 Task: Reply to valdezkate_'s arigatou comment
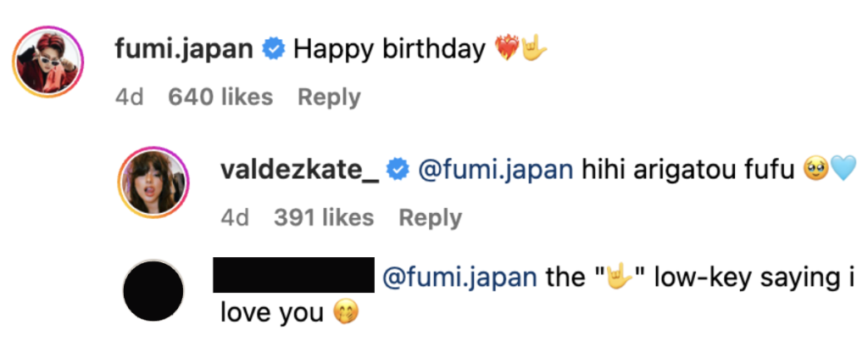(431, 218)
